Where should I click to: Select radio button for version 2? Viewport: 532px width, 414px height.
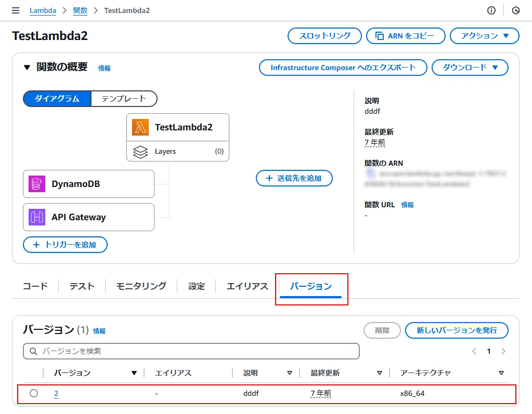(34, 393)
